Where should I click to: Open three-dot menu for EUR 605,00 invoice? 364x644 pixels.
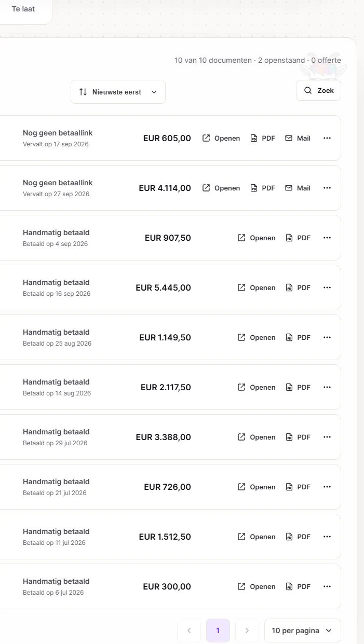tap(327, 138)
